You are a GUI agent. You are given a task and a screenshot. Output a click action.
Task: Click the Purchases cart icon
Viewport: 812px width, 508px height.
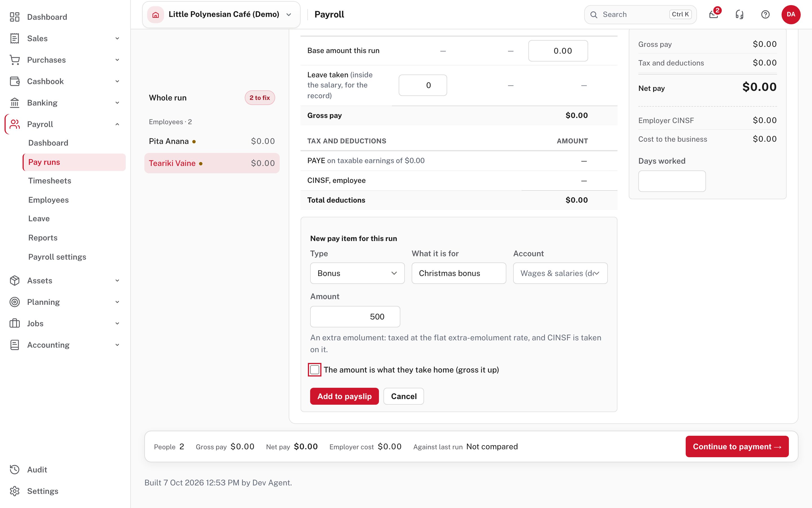coord(14,60)
